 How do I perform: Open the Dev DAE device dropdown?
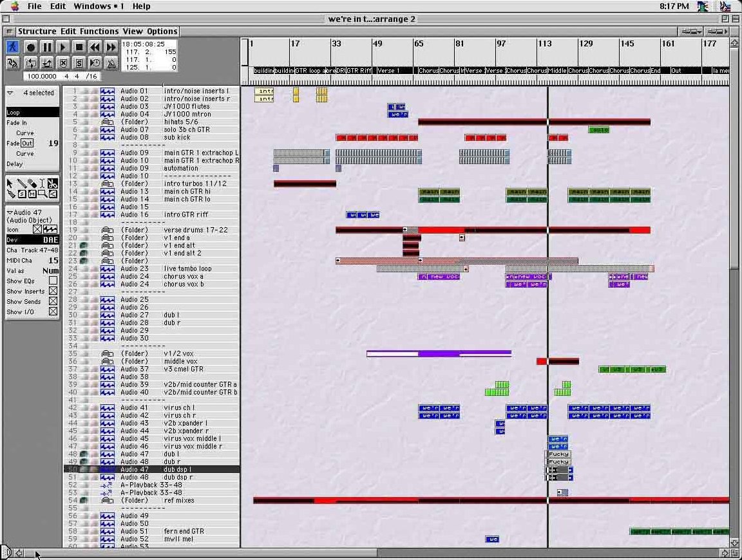point(50,240)
